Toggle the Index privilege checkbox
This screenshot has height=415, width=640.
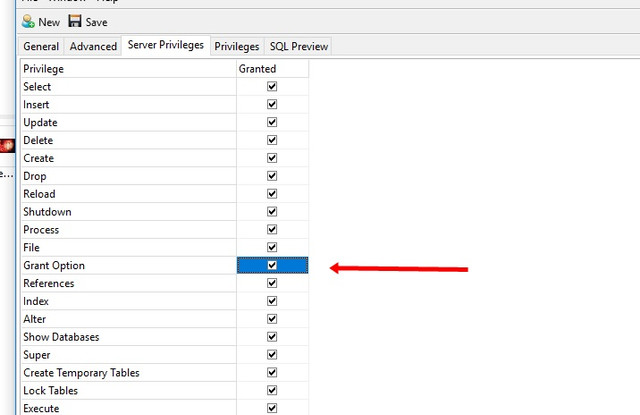[272, 301]
